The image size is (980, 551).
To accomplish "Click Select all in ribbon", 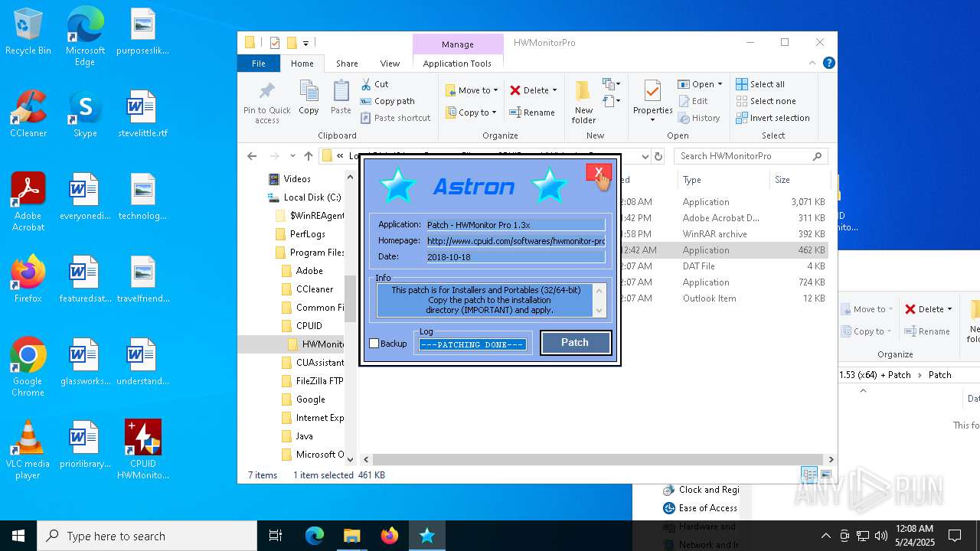I will pyautogui.click(x=760, y=84).
